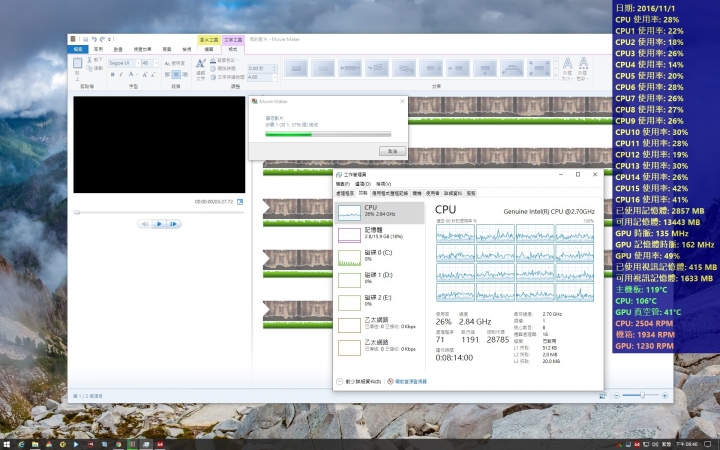Screen dimensions: 720x450
Task: Click the previous frame button under preview
Action: pos(145,224)
